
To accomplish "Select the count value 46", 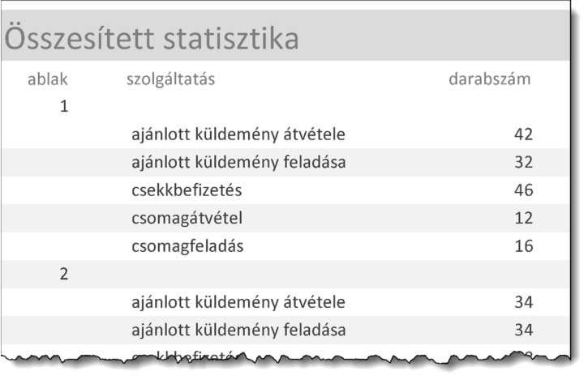I will click(523, 190).
